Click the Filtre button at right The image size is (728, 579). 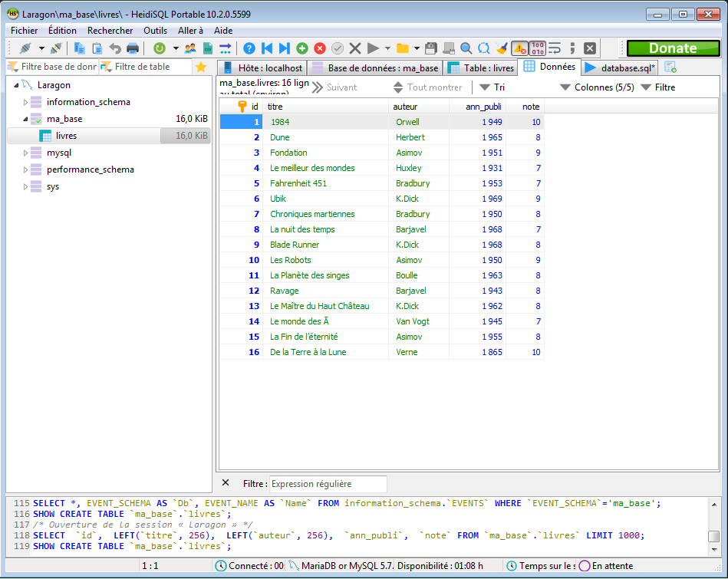[658, 87]
